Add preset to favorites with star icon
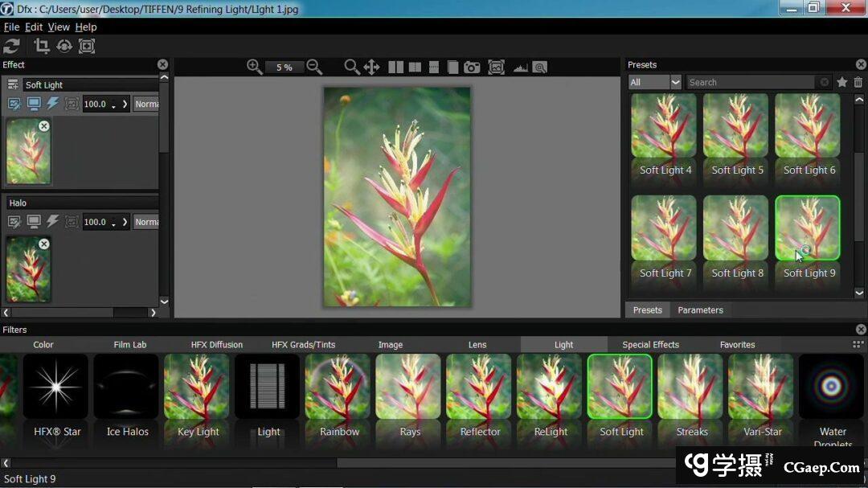Viewport: 868px width, 488px height. point(841,82)
